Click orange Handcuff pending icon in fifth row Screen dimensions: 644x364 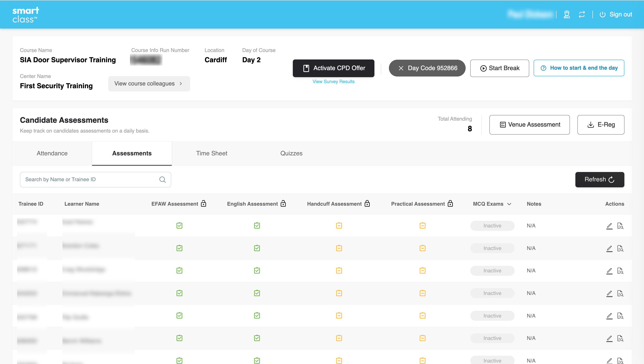339,315
